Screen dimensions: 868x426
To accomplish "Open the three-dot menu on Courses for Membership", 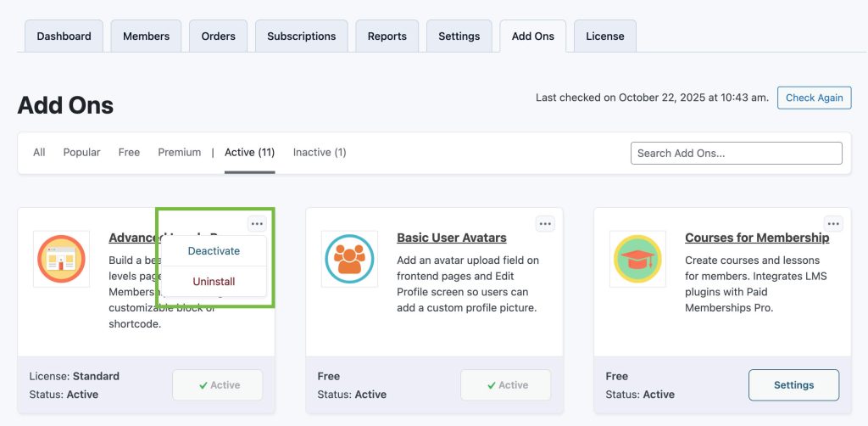I will (833, 224).
